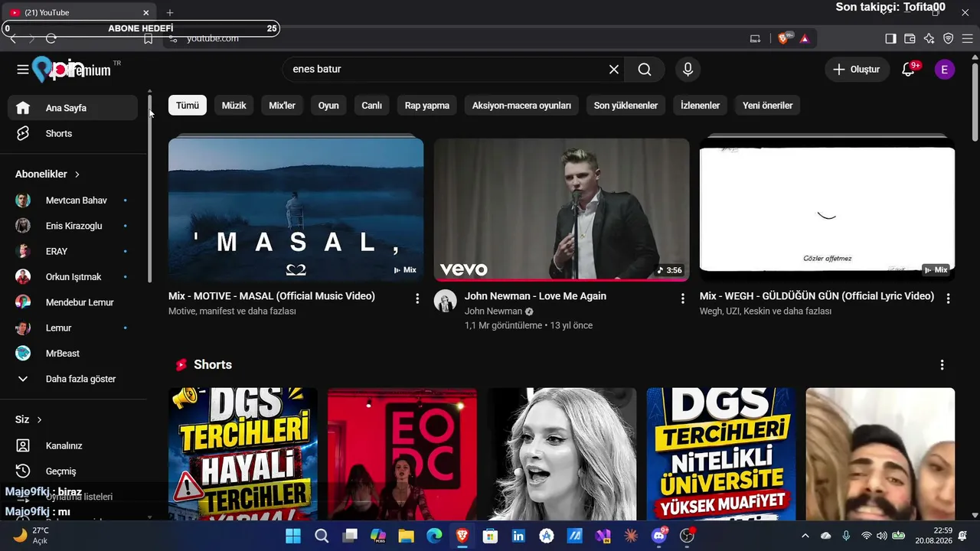Select the Canlı filter chip
980x551 pixels.
[372, 106]
